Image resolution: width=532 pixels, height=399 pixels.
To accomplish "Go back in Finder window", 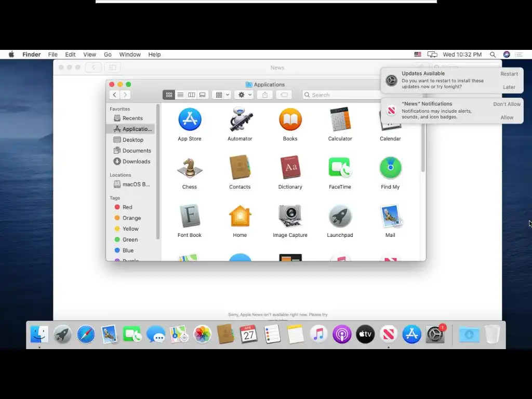I will [x=115, y=95].
